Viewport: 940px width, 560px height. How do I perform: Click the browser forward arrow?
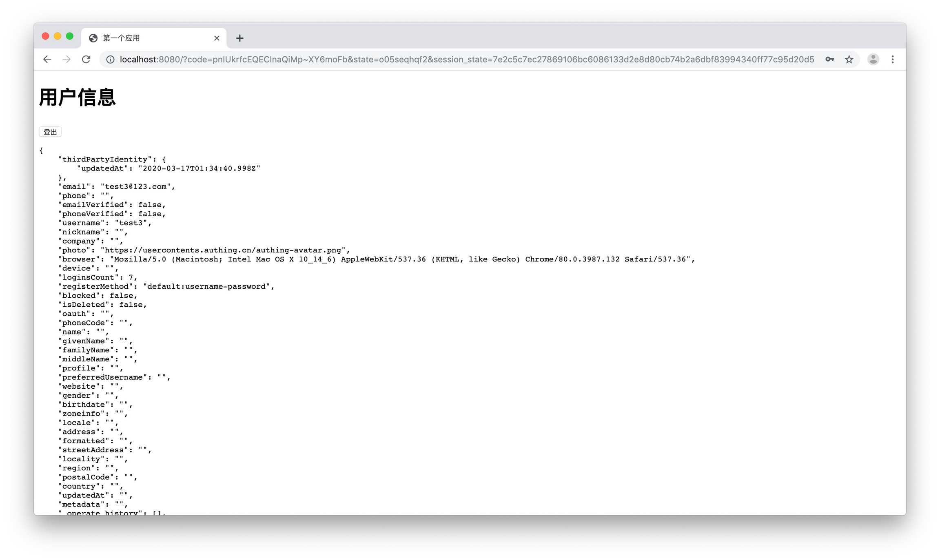67,60
